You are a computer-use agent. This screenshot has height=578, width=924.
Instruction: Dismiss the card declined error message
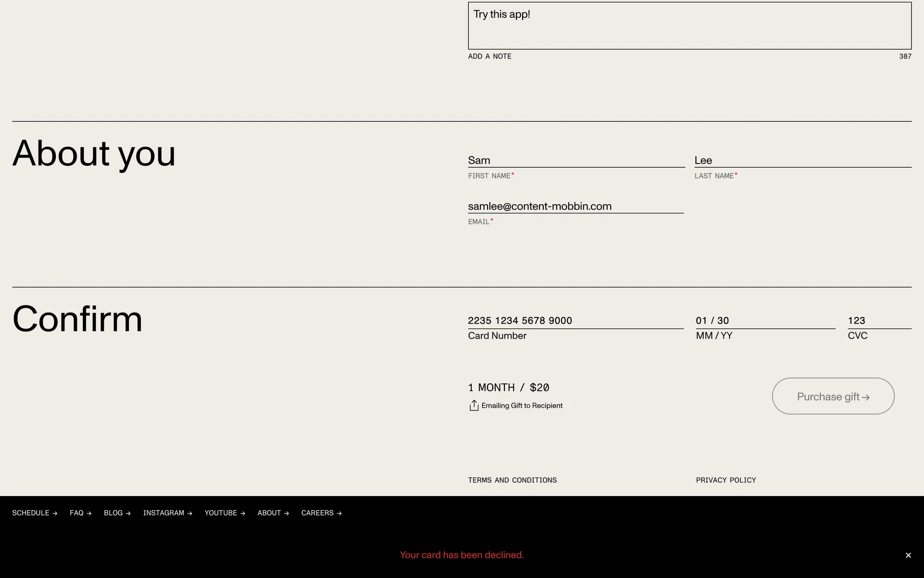(x=908, y=555)
